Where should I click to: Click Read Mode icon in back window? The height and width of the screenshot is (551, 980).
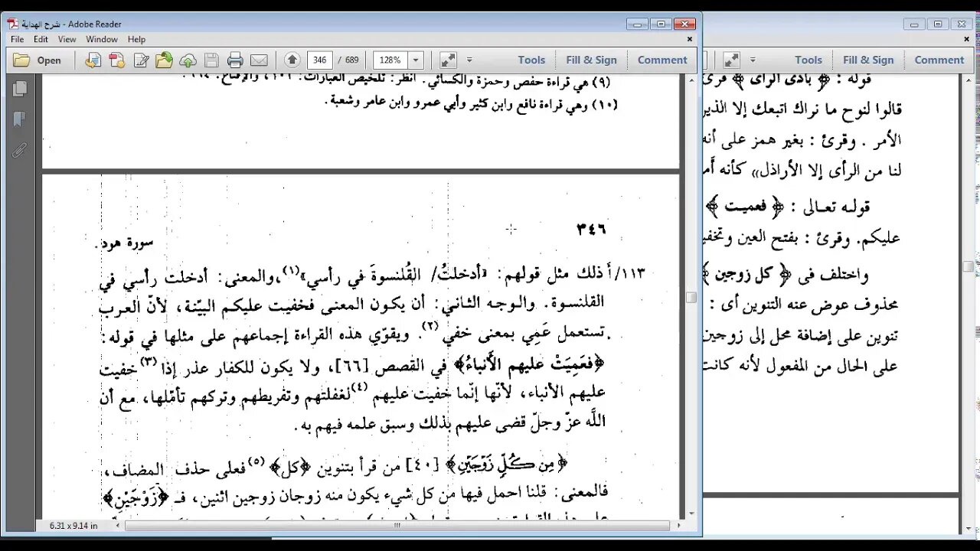731,60
